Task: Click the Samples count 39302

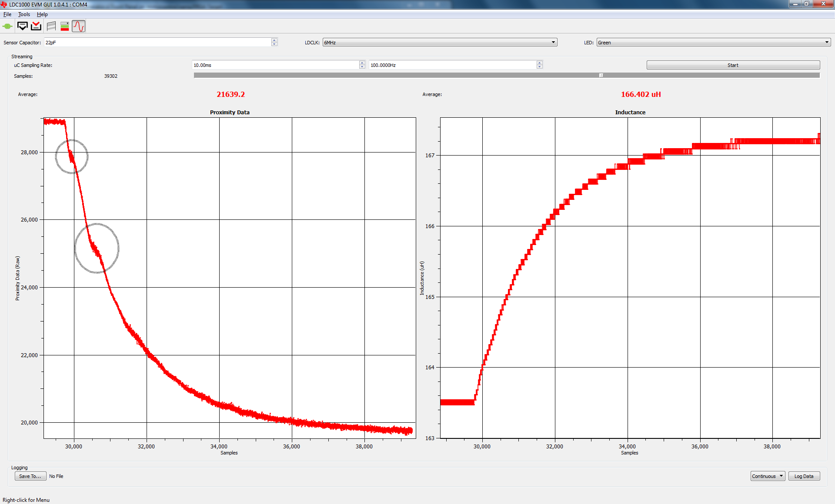Action: [111, 76]
